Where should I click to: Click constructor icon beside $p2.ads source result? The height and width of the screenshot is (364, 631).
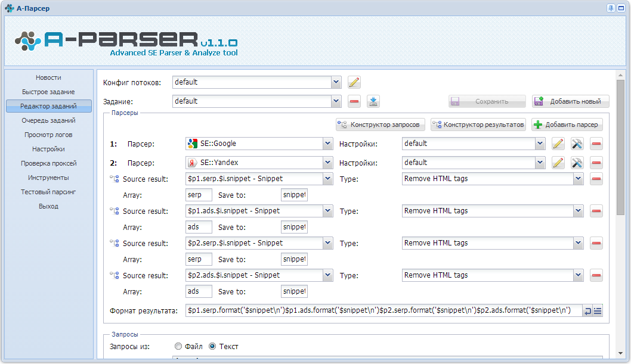[x=115, y=275]
